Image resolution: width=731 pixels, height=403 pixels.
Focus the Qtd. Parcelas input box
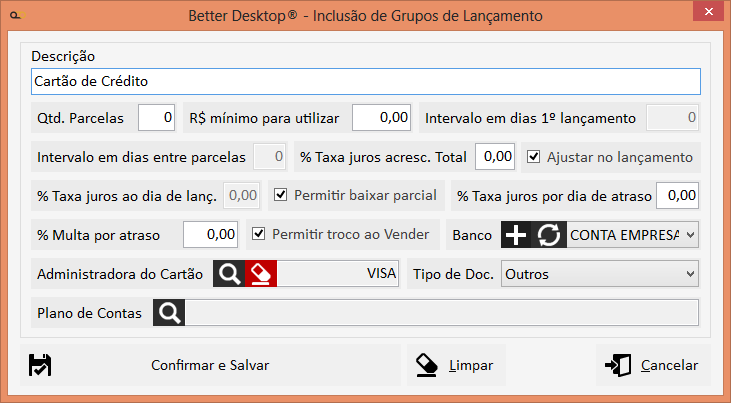(x=156, y=118)
